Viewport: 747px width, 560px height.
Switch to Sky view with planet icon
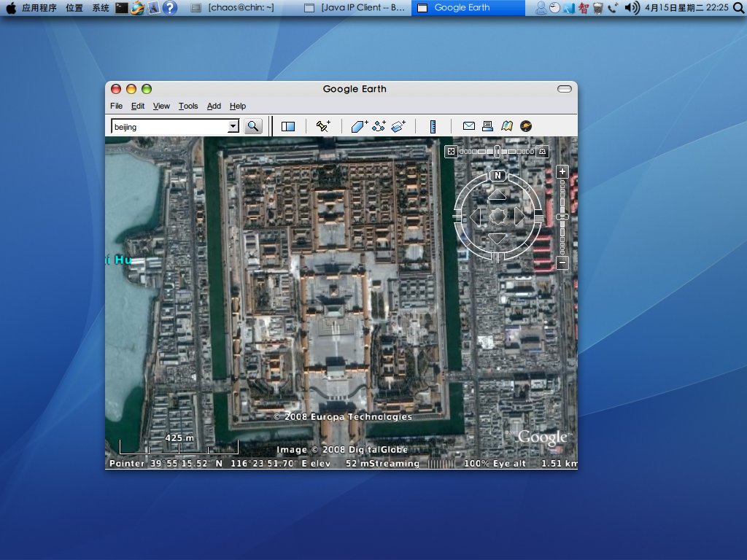(x=526, y=125)
